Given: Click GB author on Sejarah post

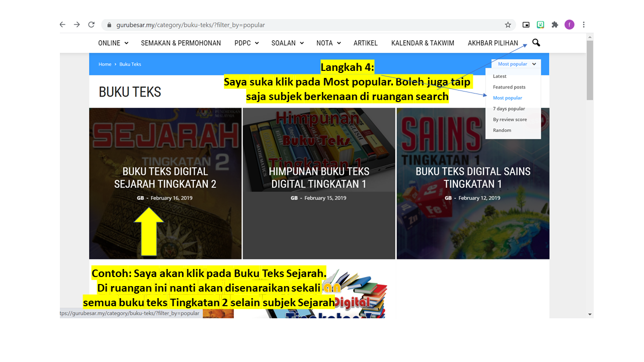Looking at the screenshot, I should coord(140,198).
